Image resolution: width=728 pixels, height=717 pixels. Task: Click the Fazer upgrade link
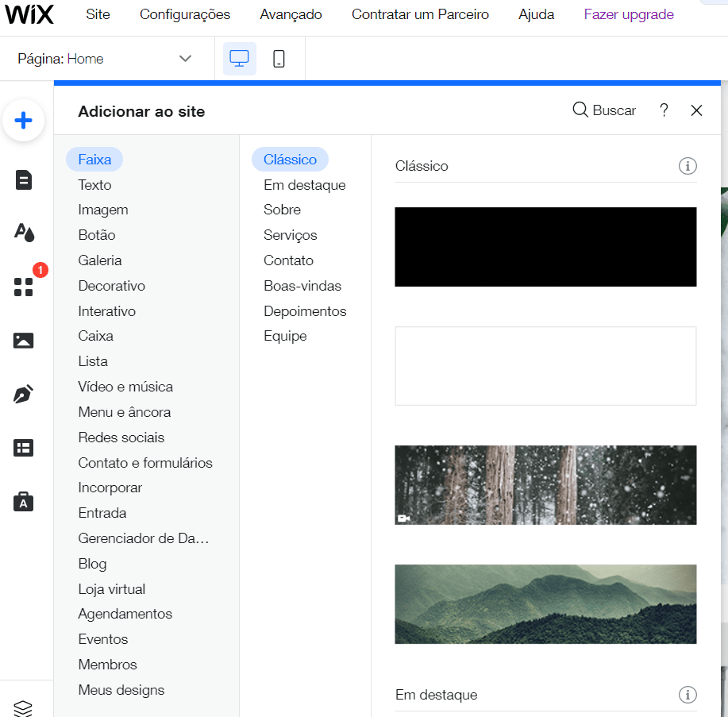(x=629, y=14)
